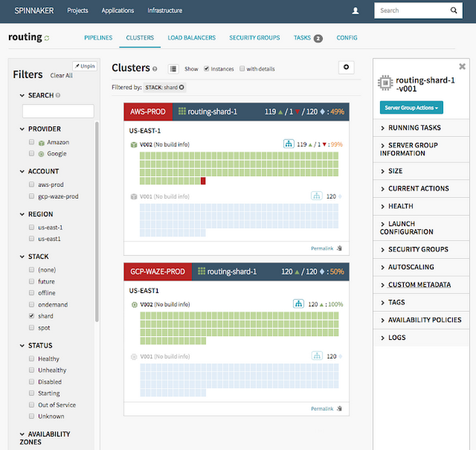
Task: Check the Google provider filter
Action: click(31, 153)
